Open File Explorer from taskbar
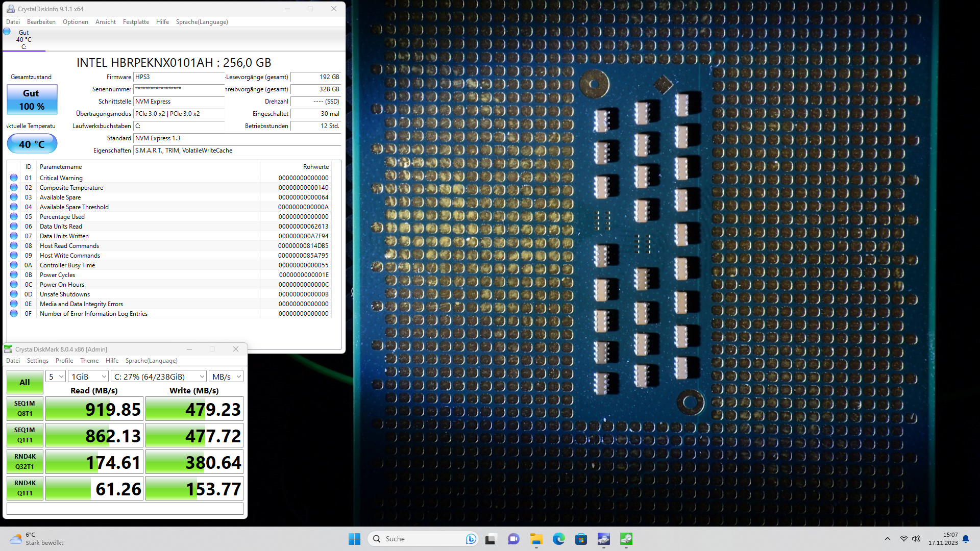The image size is (980, 551). [x=536, y=539]
